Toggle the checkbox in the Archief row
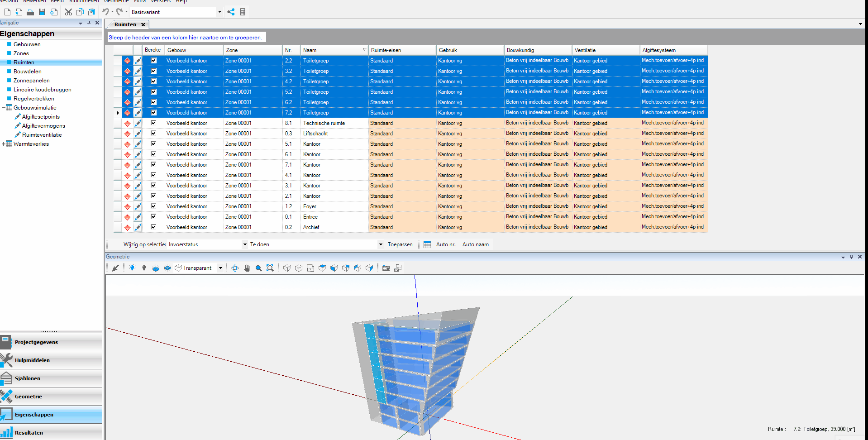 (x=153, y=227)
